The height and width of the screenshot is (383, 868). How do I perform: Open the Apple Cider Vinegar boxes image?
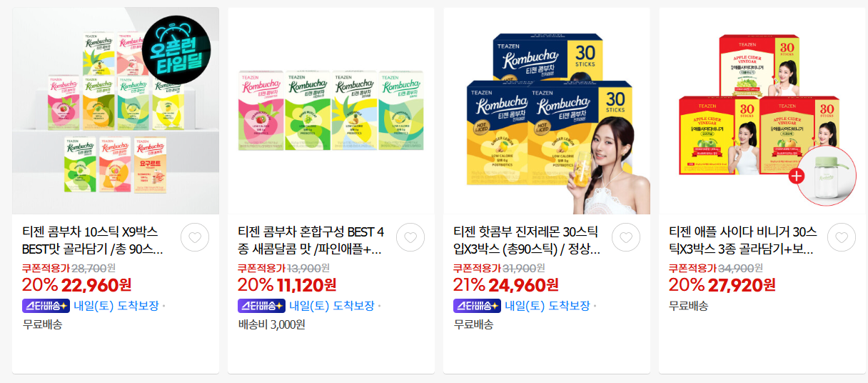pyautogui.click(x=762, y=111)
